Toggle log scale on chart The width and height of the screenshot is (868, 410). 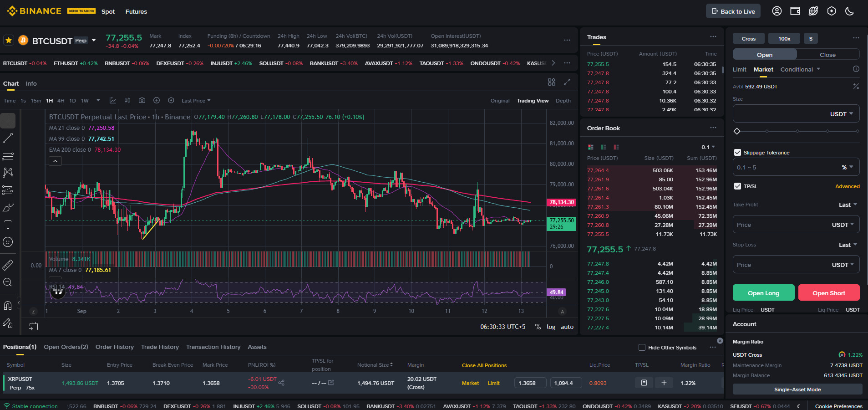click(x=551, y=327)
